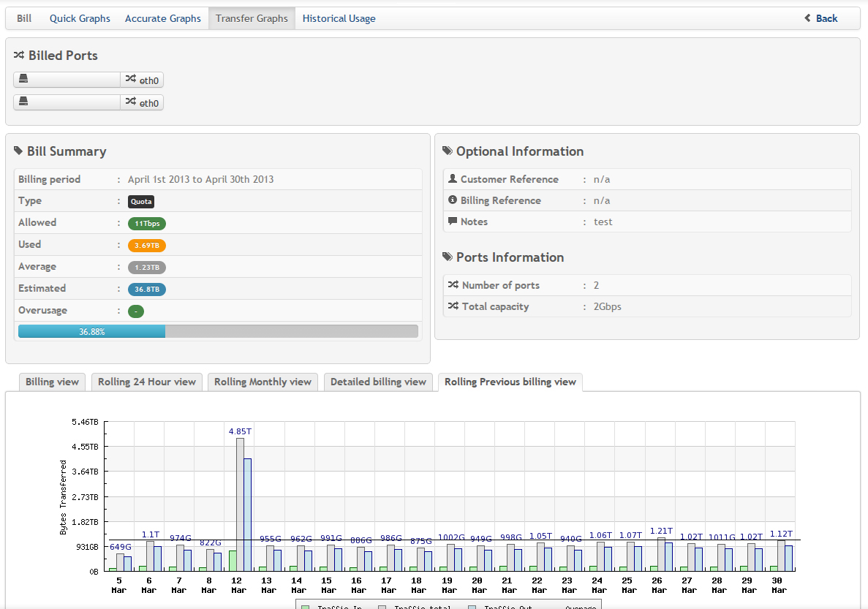Click the Back link
This screenshot has height=609, width=868.
pyautogui.click(x=826, y=18)
